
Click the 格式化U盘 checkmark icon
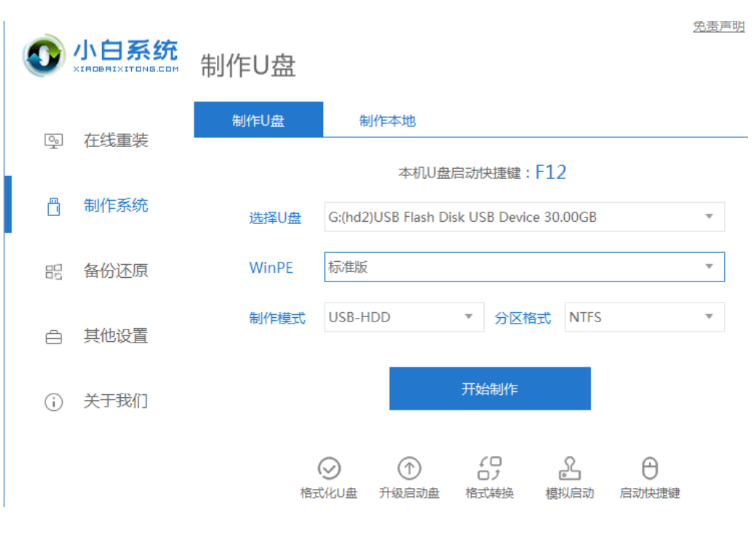[329, 468]
